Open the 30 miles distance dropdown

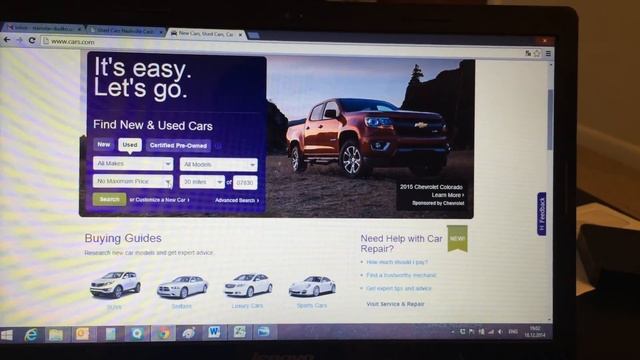(202, 182)
